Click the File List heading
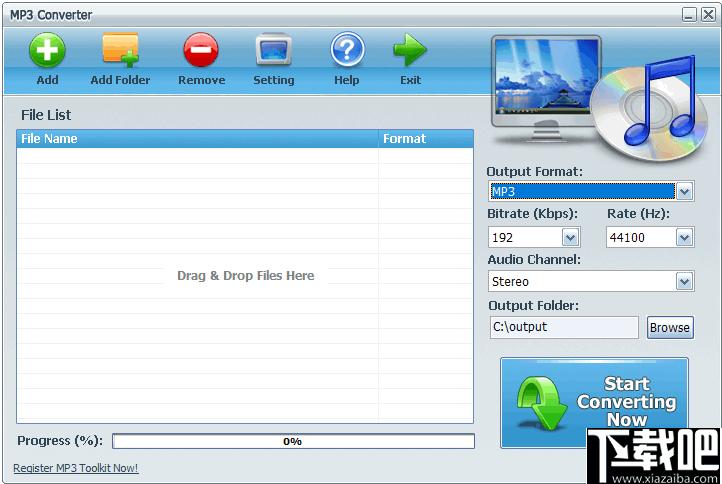Image resolution: width=722 pixels, height=484 pixels. 46,115
